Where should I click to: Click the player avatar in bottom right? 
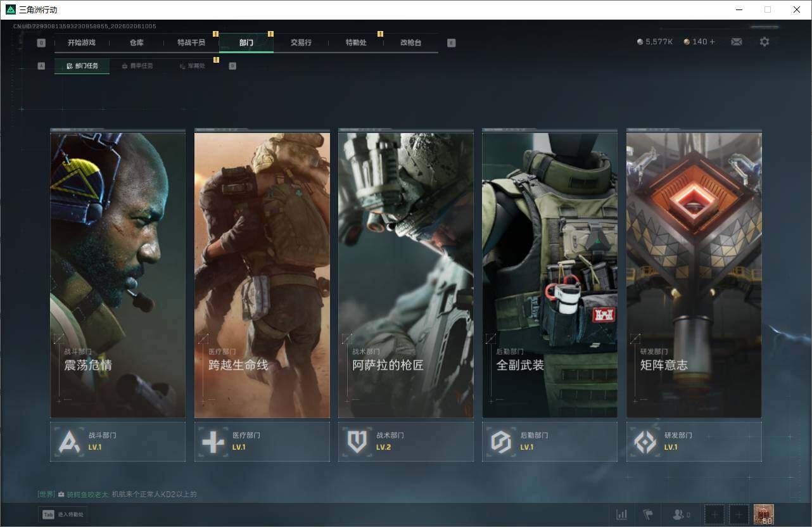[x=764, y=515]
